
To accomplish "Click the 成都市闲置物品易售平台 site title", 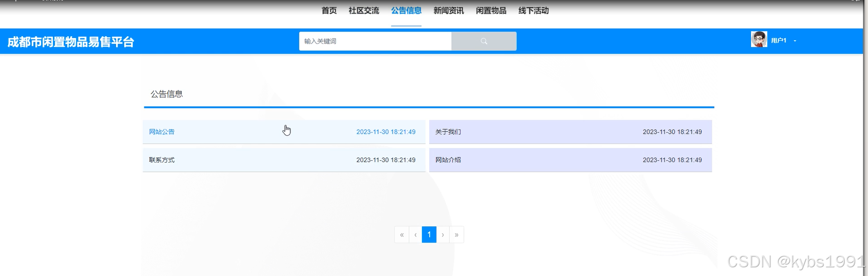I will click(71, 42).
